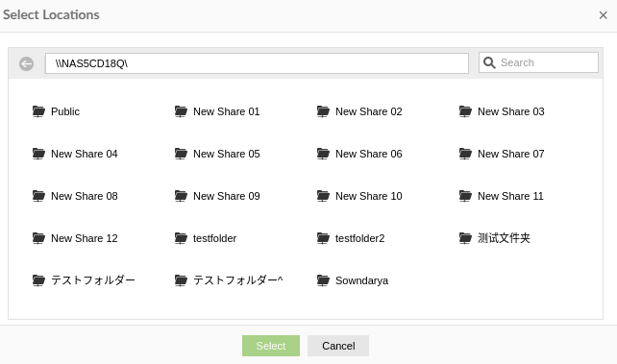Select the New Share 07 label
617x364 pixels.
[x=510, y=154]
